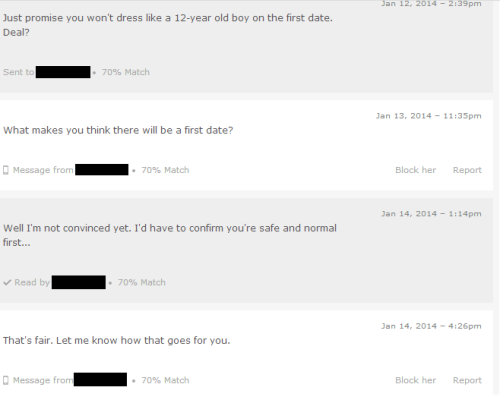
Task: Report the 'What makes you think' message
Action: 467,170
